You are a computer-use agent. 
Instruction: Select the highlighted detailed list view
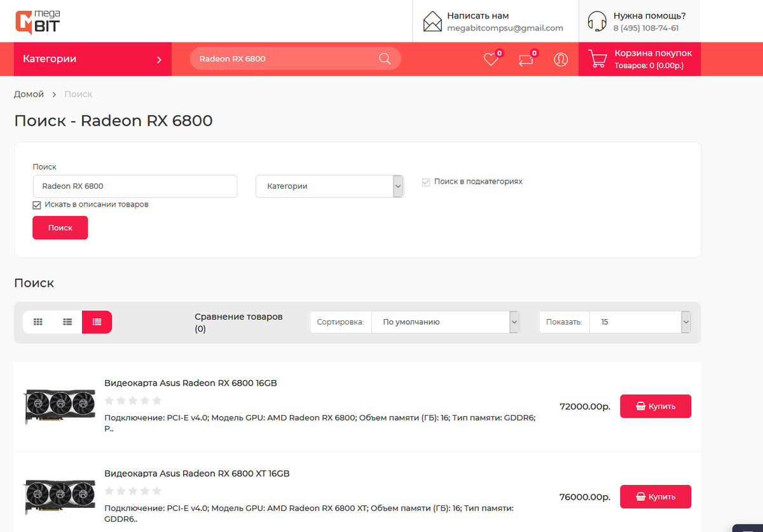click(97, 322)
